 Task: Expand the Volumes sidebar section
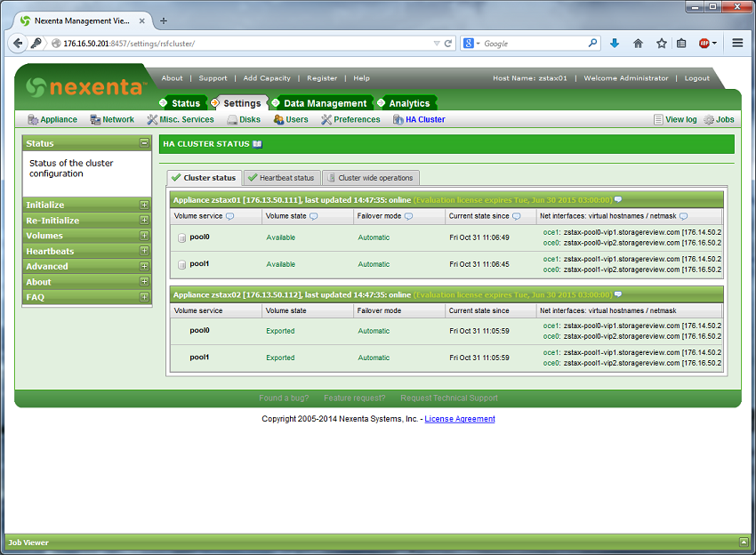144,236
